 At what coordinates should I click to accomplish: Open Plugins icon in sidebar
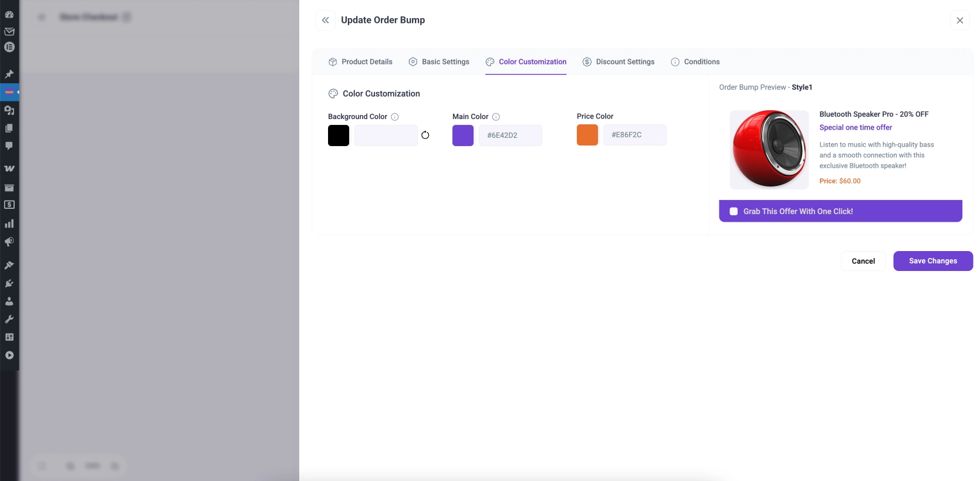[9, 283]
